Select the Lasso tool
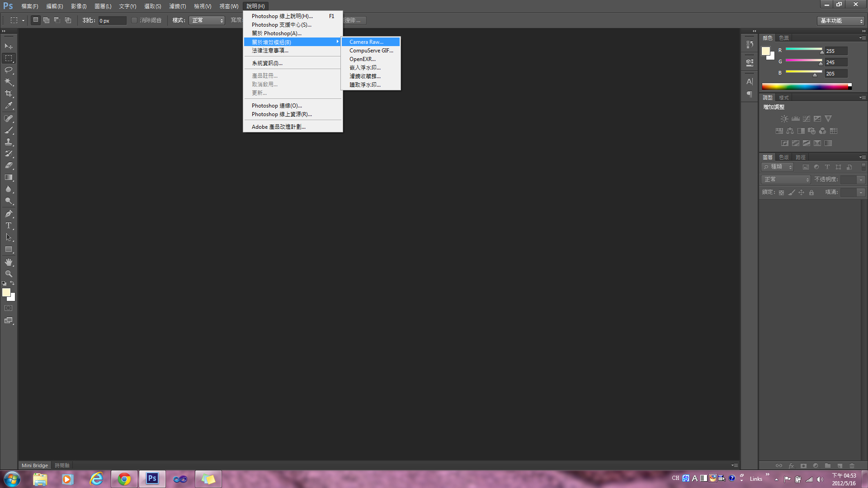The width and height of the screenshot is (868, 488). (x=9, y=70)
